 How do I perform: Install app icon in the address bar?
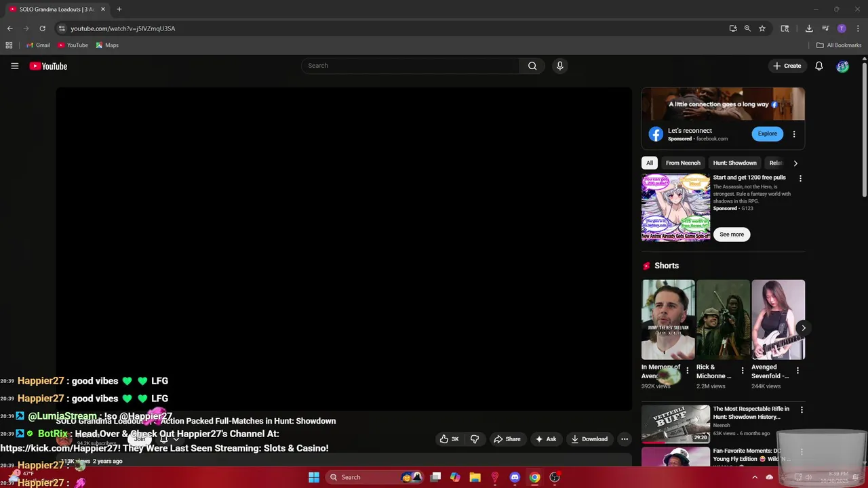pos(733,28)
